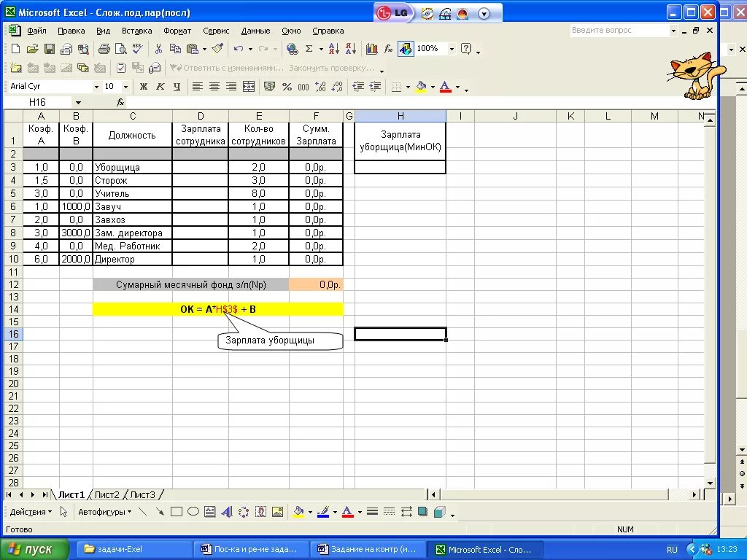Click the AutoSum sigma icon

[309, 49]
